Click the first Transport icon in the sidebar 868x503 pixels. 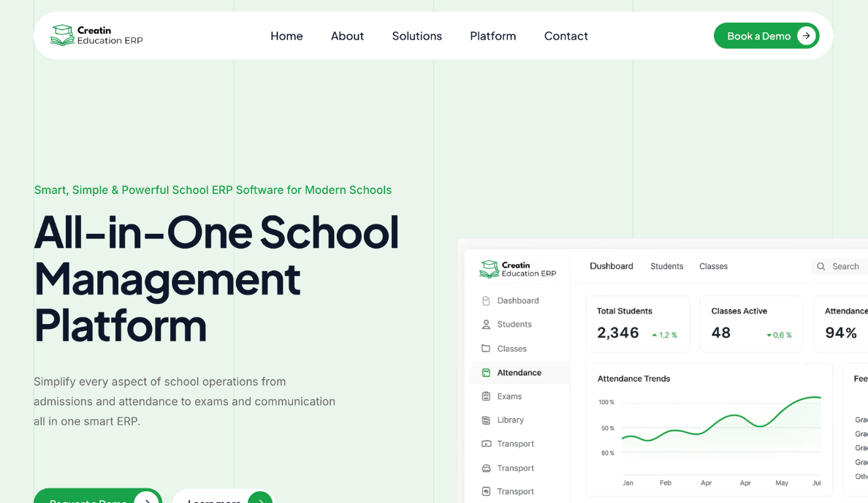[486, 444]
